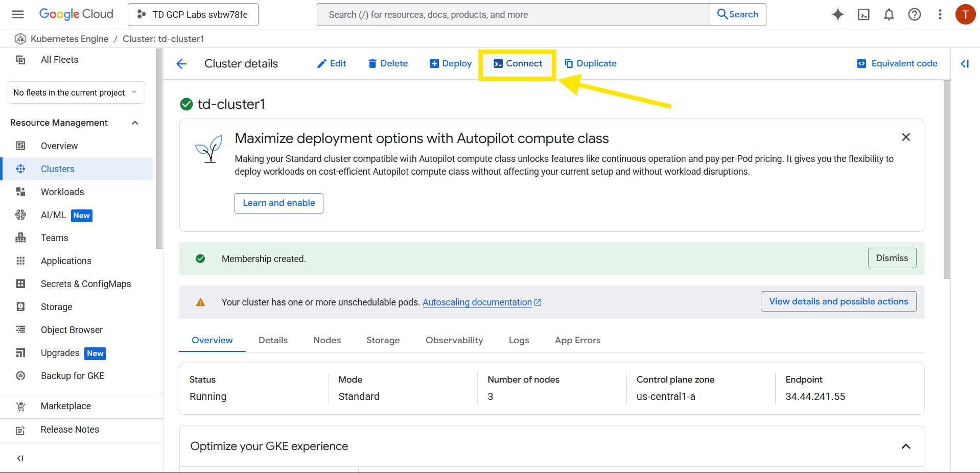The width and height of the screenshot is (980, 473).
Task: Open the notifications bell
Action: (x=889, y=14)
